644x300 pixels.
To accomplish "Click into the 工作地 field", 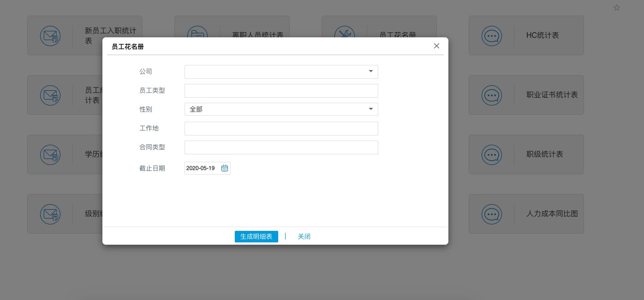I will [281, 129].
